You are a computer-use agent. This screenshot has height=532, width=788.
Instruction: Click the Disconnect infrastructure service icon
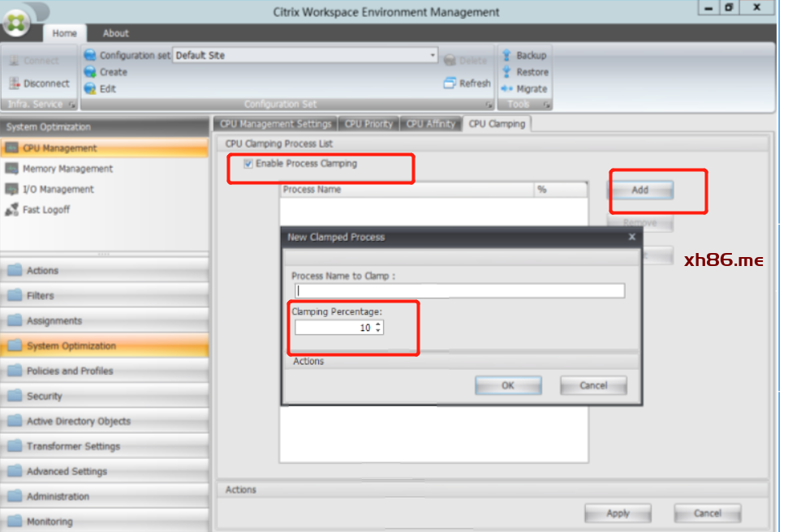click(15, 84)
